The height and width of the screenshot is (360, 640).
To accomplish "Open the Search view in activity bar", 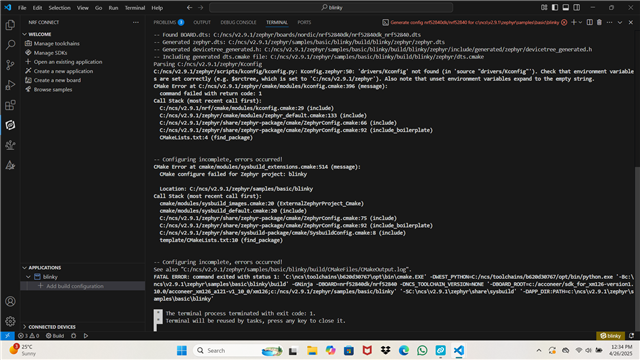I will coord(10,44).
